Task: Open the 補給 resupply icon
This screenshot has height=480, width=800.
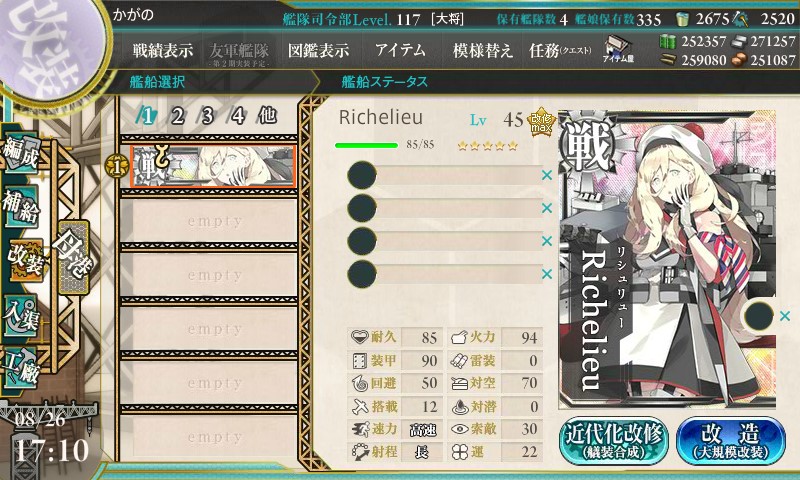Action: pos(21,207)
